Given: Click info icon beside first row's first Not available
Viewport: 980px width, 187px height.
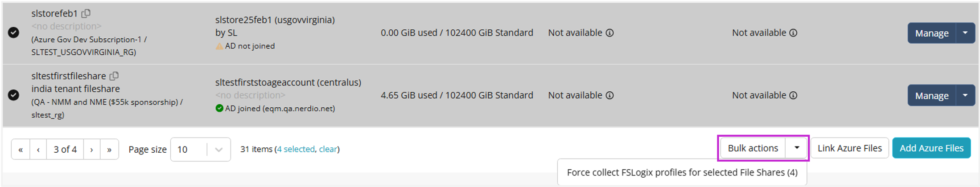Looking at the screenshot, I should (609, 33).
